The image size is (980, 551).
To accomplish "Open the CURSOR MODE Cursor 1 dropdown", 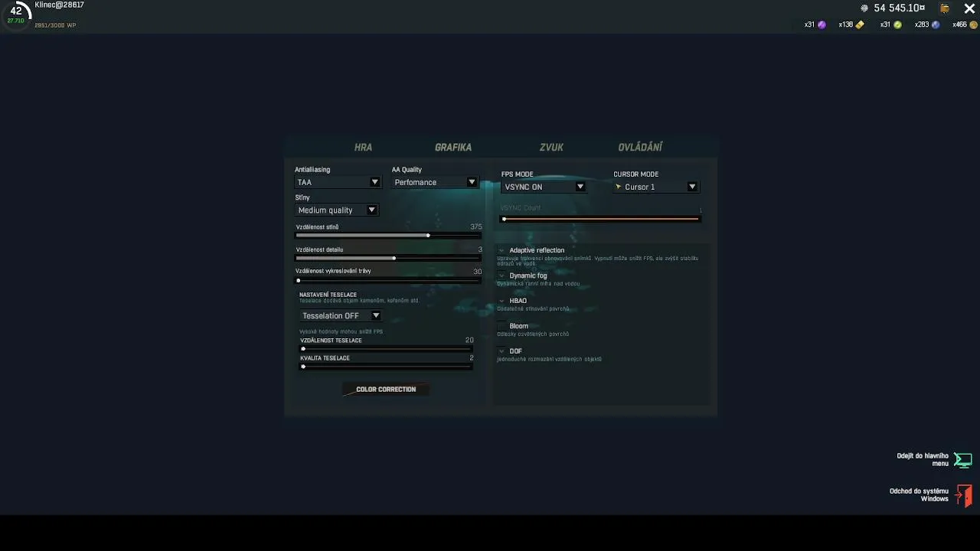I will coord(655,187).
